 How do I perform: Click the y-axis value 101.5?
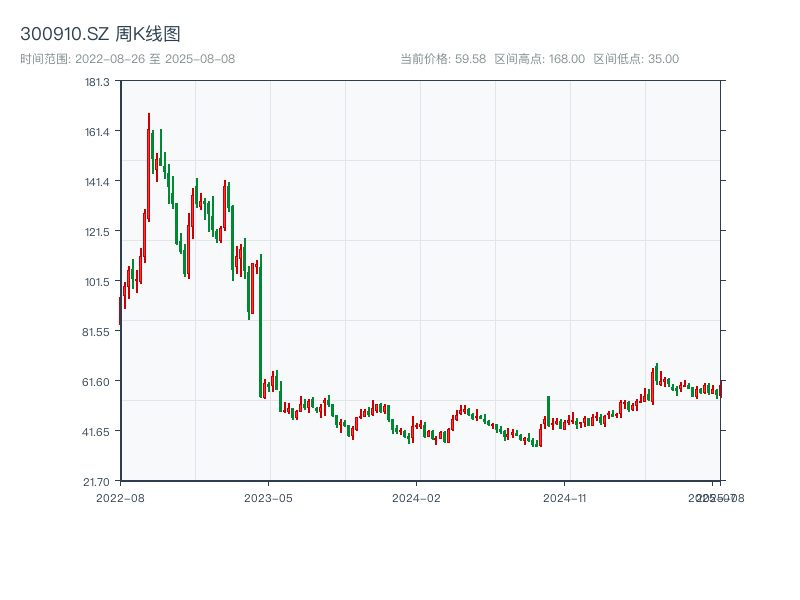[x=97, y=282]
